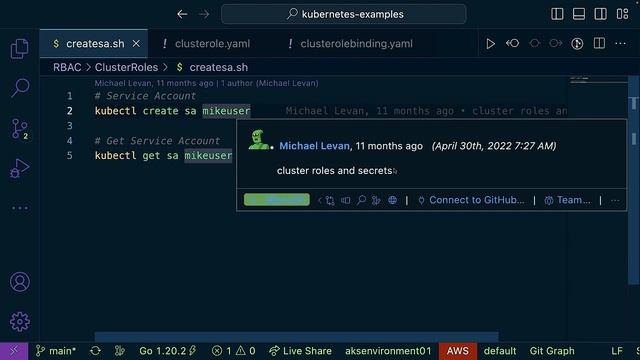Open the Search view in the activity bar
640x360 pixels.
click(x=20, y=88)
